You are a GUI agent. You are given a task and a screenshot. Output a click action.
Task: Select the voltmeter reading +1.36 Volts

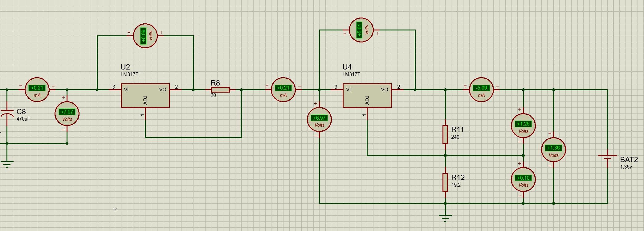coord(553,150)
